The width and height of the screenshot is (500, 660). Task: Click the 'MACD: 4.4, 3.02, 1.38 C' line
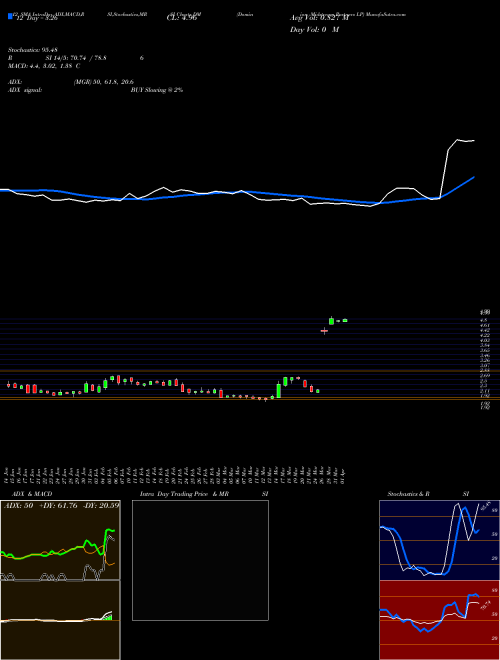tap(44, 66)
